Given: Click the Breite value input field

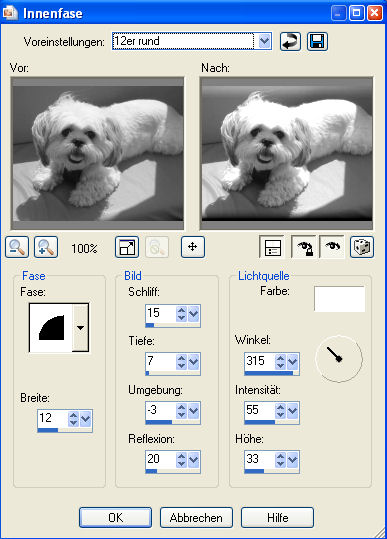Looking at the screenshot, I should click(x=53, y=418).
